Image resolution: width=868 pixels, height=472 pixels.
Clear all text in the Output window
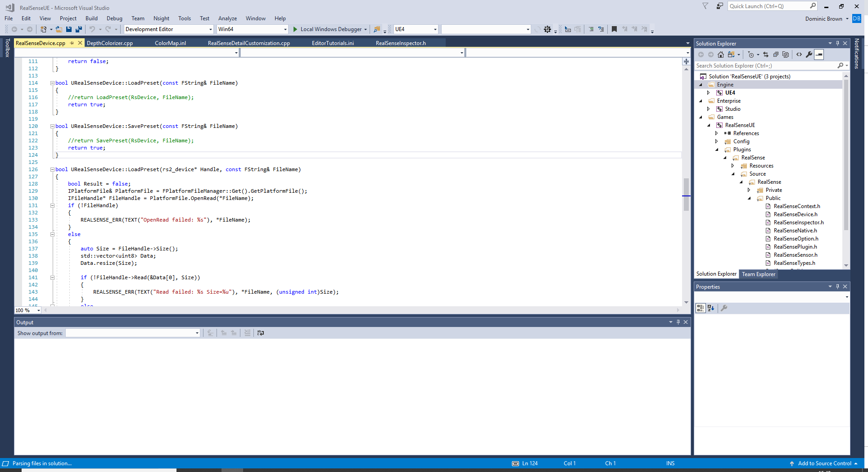(x=248, y=333)
